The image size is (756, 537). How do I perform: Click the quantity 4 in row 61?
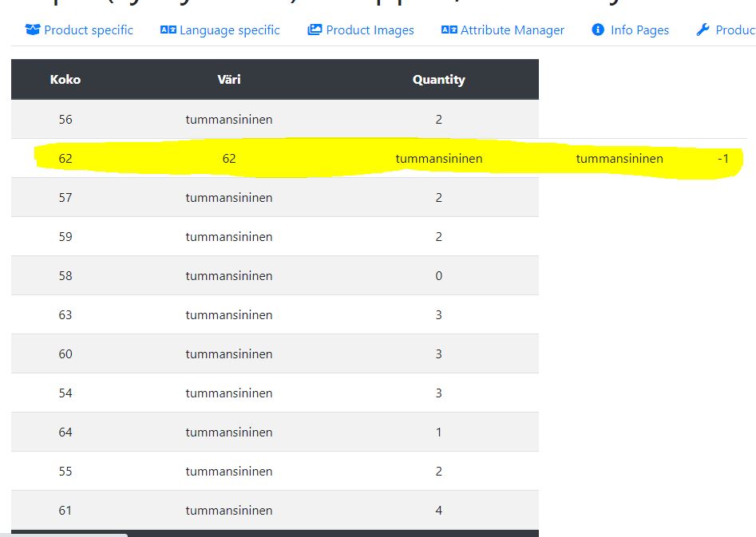click(439, 510)
